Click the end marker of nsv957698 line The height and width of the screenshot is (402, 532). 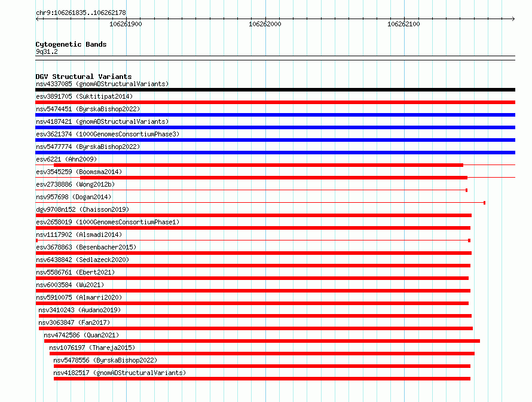point(485,203)
